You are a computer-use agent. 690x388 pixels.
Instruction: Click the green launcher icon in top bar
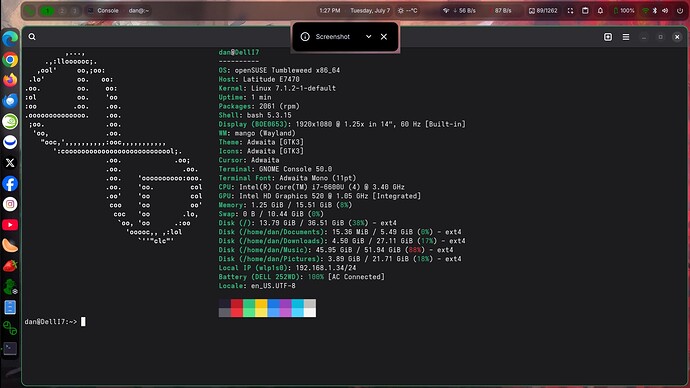[x=29, y=11]
